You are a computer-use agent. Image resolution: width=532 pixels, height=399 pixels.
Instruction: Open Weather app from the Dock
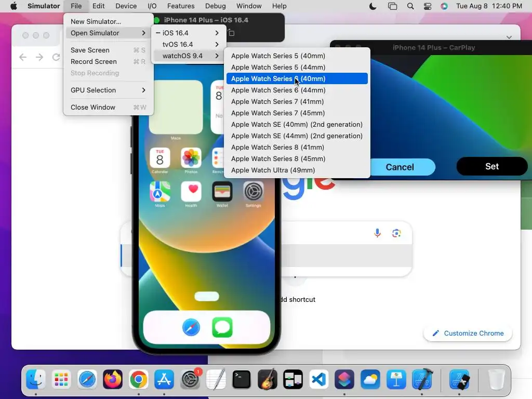pyautogui.click(x=370, y=379)
